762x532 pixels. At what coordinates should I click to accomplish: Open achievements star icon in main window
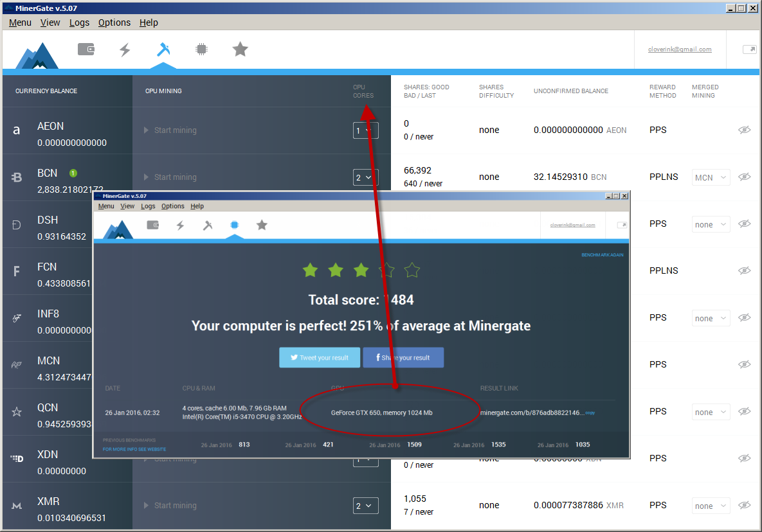pos(240,49)
